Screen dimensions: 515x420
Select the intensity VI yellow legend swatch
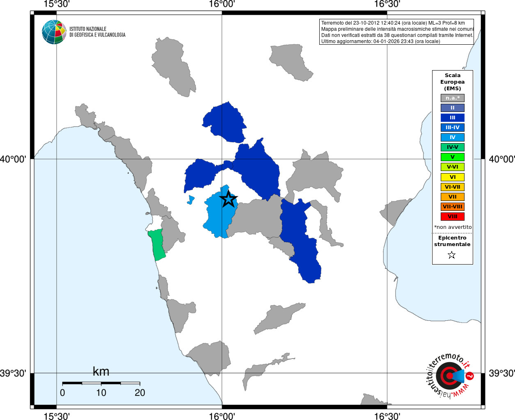(453, 177)
